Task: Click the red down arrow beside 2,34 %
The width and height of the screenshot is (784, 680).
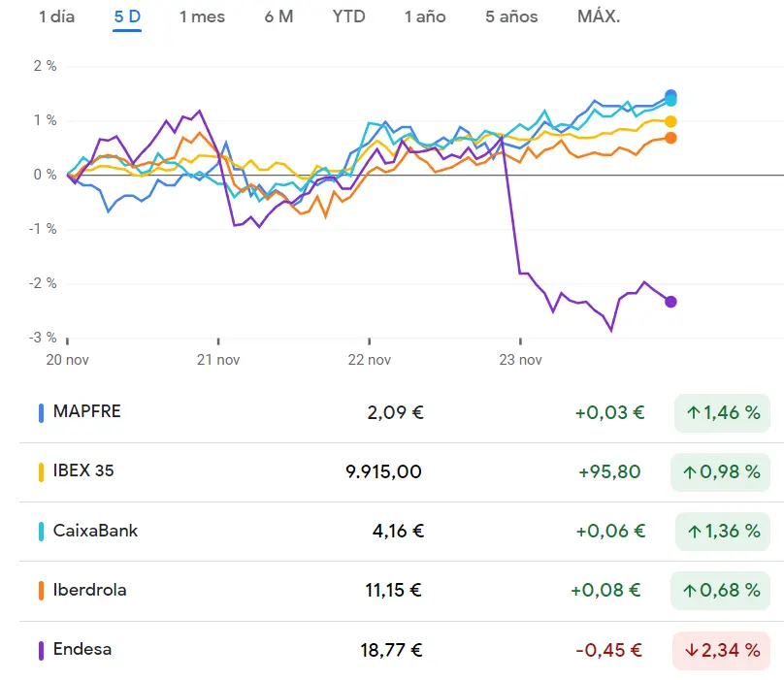Action: [x=691, y=650]
